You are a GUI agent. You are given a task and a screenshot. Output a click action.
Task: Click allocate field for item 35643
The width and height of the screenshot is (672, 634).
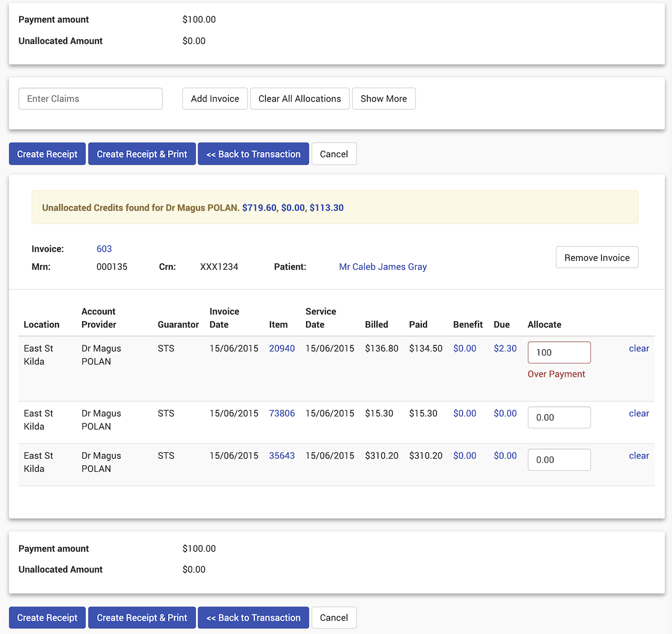pyautogui.click(x=559, y=460)
